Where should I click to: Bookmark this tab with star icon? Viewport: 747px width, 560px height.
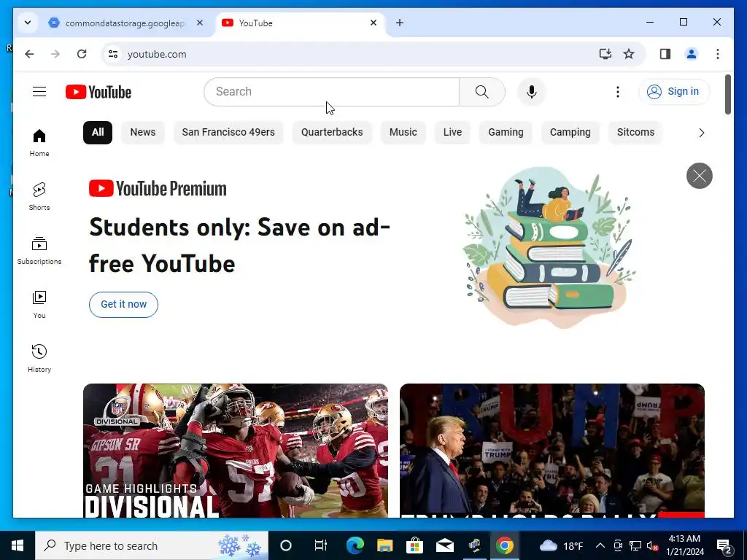(x=629, y=54)
